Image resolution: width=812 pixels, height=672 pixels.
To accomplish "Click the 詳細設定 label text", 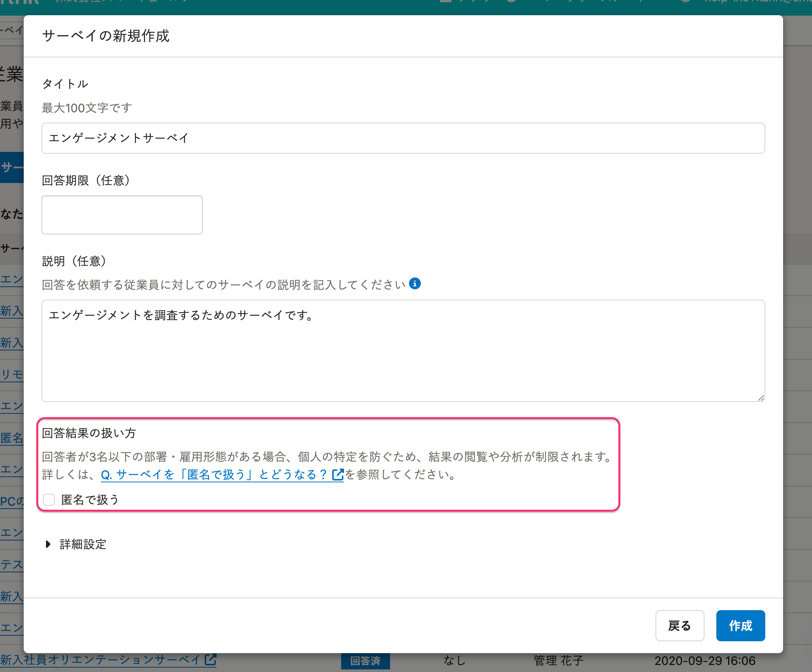I will click(83, 544).
